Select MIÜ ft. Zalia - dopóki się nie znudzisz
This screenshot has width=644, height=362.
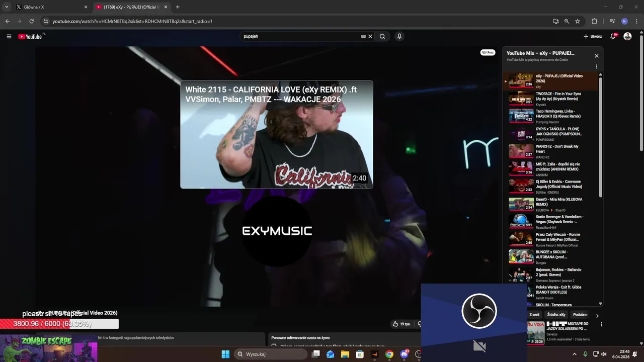551,168
